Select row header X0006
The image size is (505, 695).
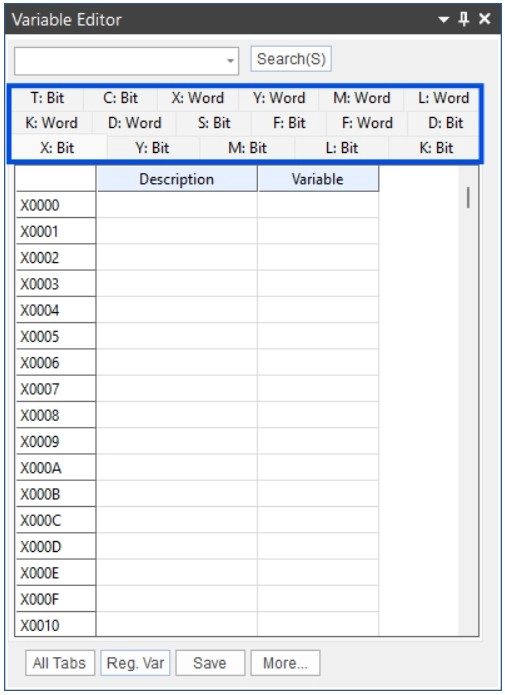coord(56,363)
